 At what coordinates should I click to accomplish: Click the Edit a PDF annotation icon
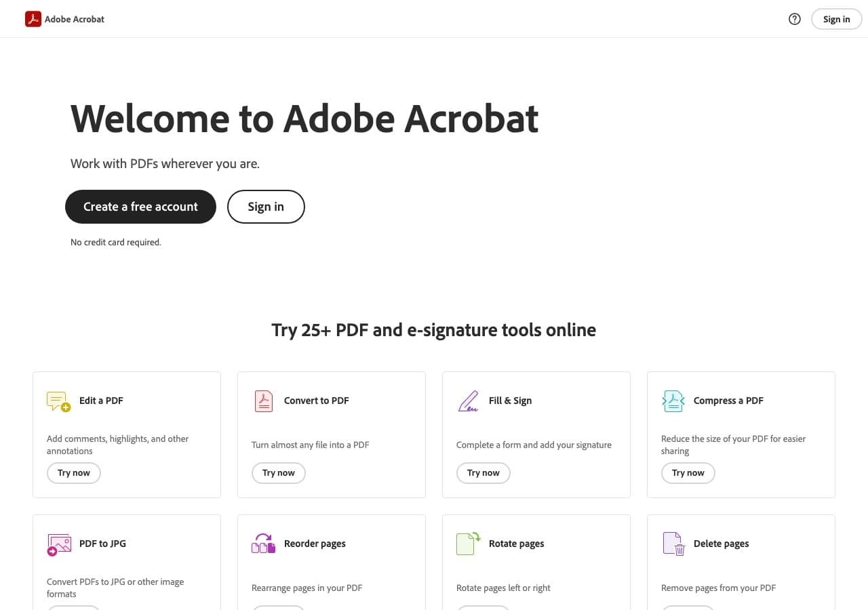click(57, 401)
